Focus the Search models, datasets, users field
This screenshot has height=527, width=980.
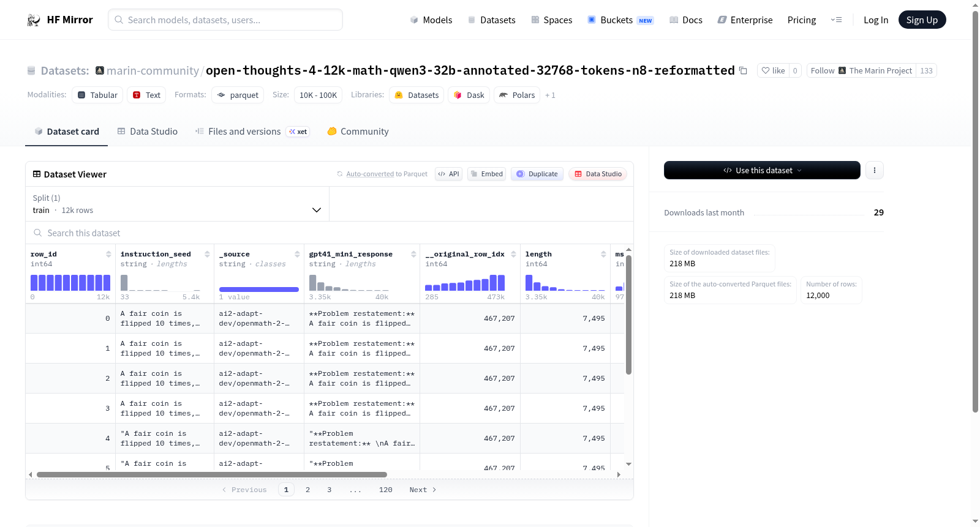(x=225, y=20)
